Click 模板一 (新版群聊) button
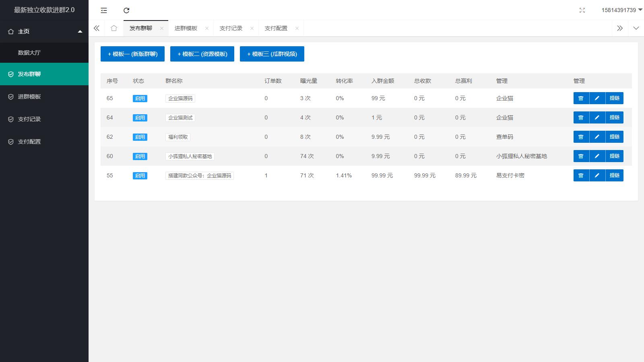 pyautogui.click(x=132, y=54)
